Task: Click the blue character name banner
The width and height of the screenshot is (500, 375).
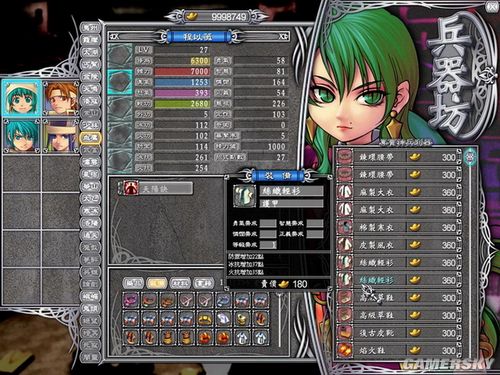Action: coord(199,36)
